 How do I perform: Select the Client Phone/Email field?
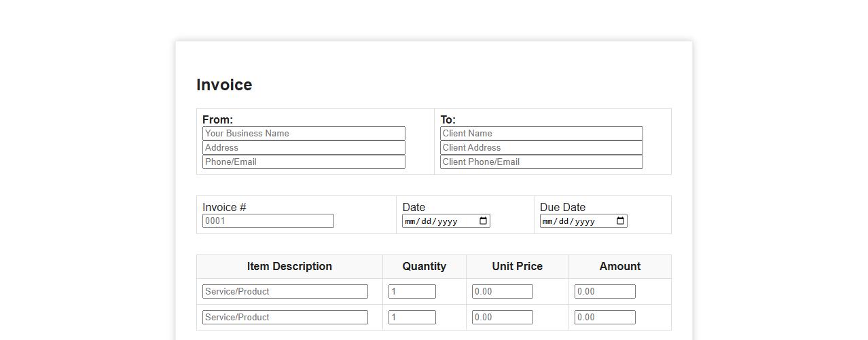pos(541,162)
